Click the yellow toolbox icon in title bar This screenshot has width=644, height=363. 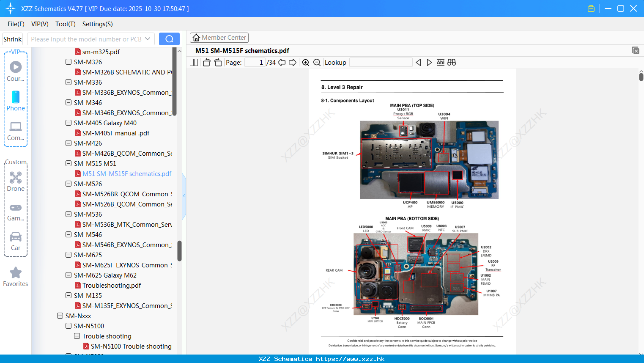[591, 8]
